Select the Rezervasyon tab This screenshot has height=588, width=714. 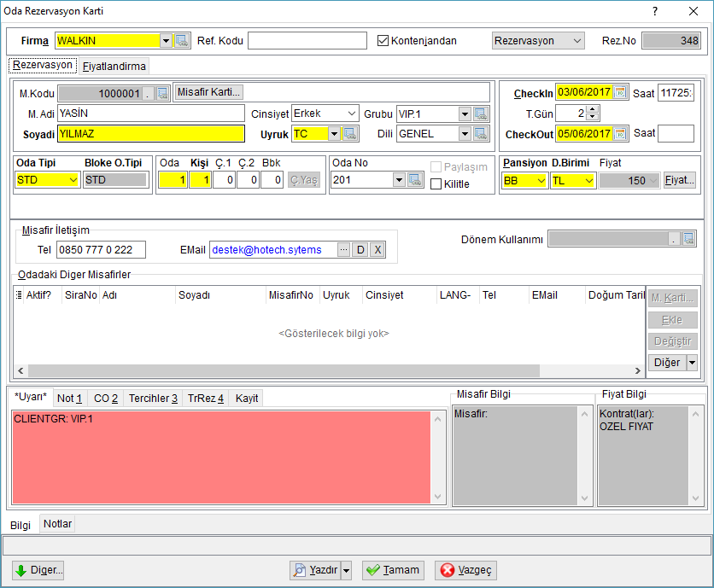point(43,65)
